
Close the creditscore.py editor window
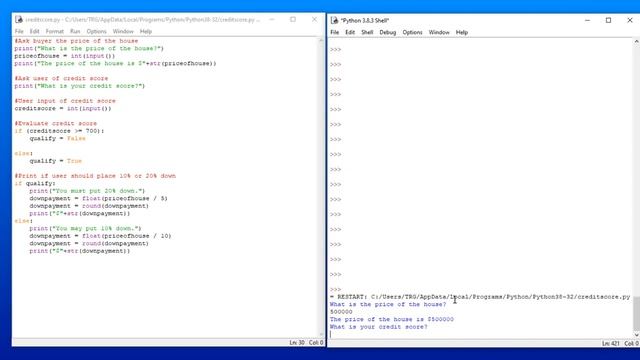tap(314, 19)
